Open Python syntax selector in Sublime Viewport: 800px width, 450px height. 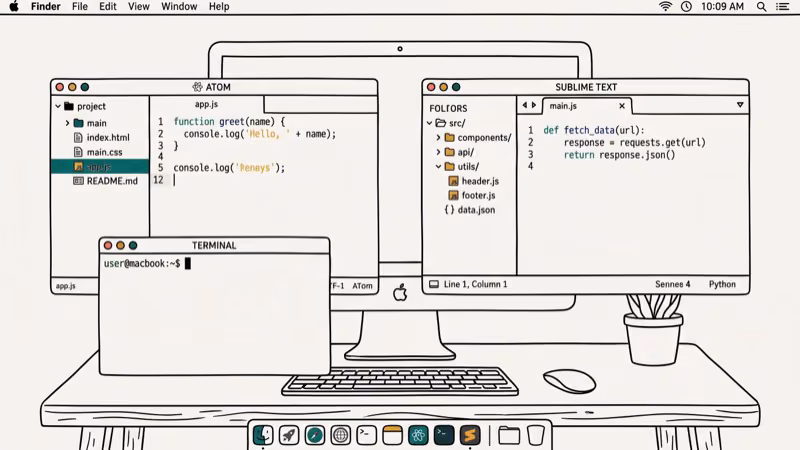coord(722,284)
